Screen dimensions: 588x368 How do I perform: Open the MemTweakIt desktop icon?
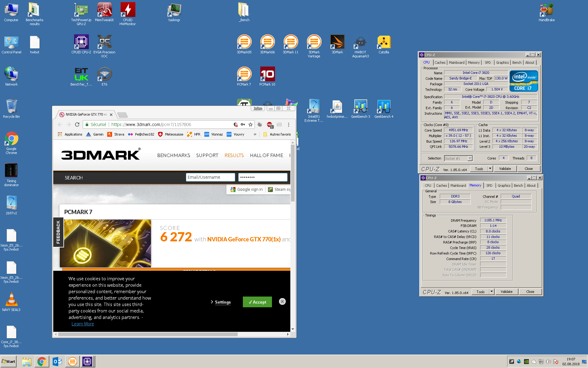point(104,12)
